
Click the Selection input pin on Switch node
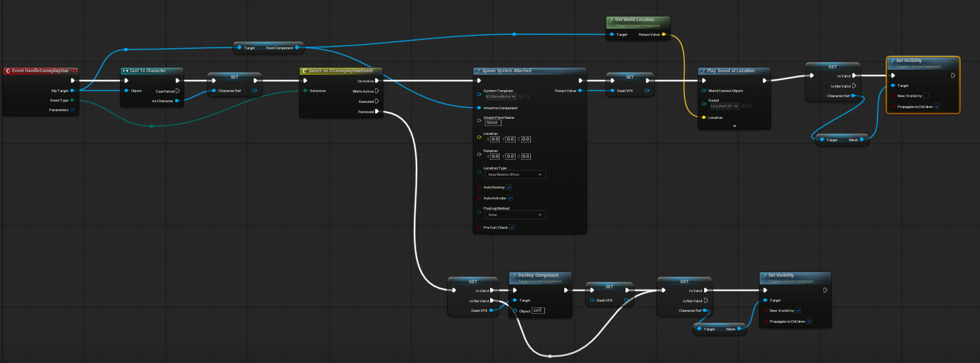[x=305, y=91]
